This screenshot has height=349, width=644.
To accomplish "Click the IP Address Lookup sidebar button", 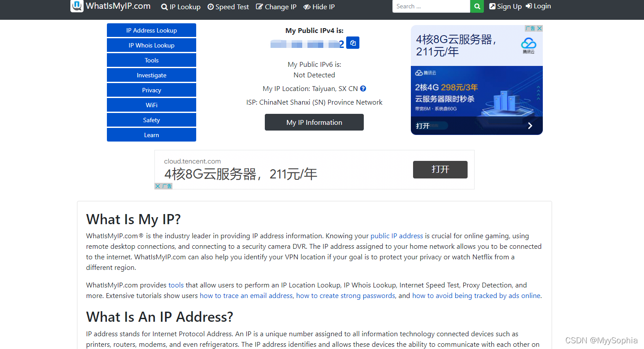I will [151, 30].
